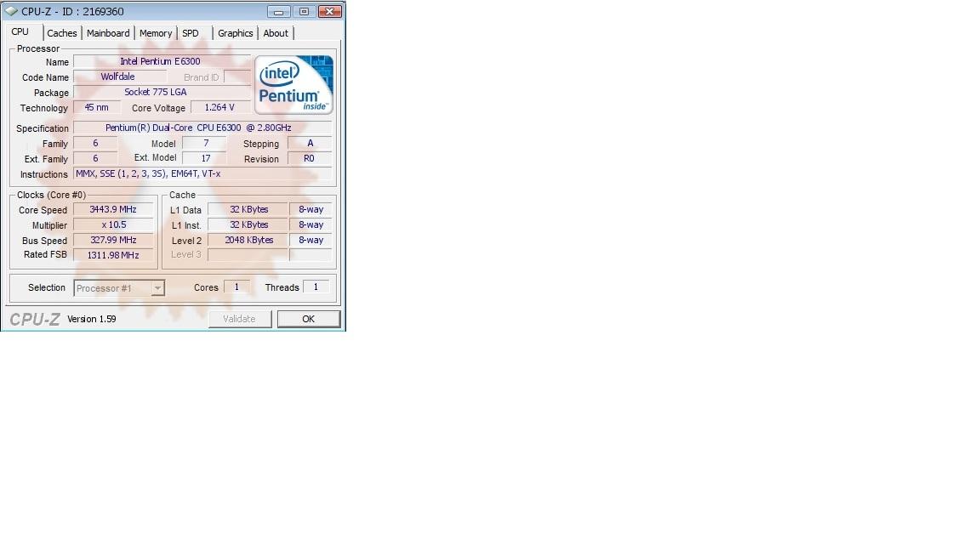Screen dimensions: 980x551
Task: Switch to the Caches tab
Action: tap(62, 33)
